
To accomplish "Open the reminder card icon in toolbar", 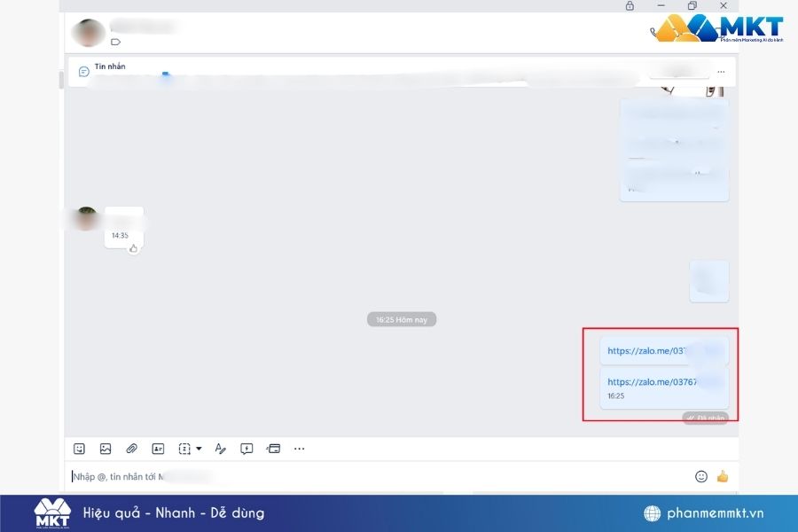I will [x=273, y=449].
